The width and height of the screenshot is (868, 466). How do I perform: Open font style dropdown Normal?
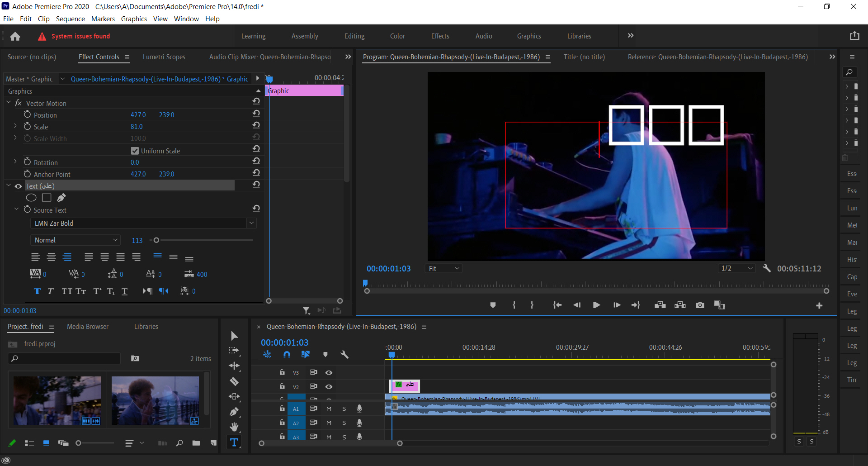click(x=75, y=240)
